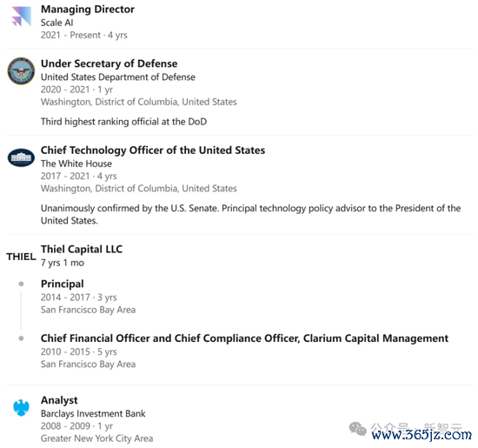Screen dimensions: 478x448
Task: Open United States Department of Defense link
Action: click(x=118, y=77)
